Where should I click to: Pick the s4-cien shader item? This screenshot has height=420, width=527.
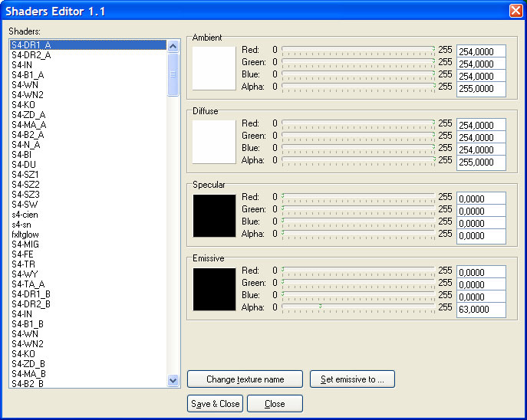point(25,215)
